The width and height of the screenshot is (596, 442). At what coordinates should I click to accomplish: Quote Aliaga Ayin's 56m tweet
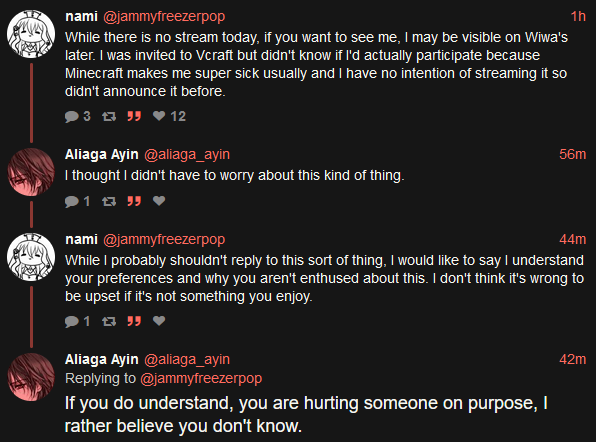click(x=134, y=201)
